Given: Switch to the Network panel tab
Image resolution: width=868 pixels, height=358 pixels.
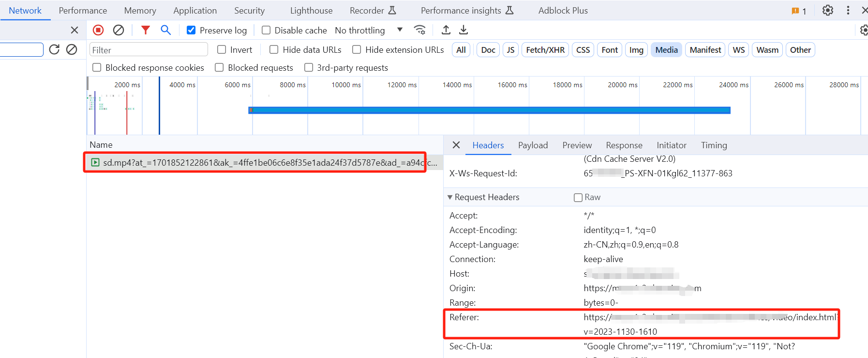Looking at the screenshot, I should (x=25, y=10).
